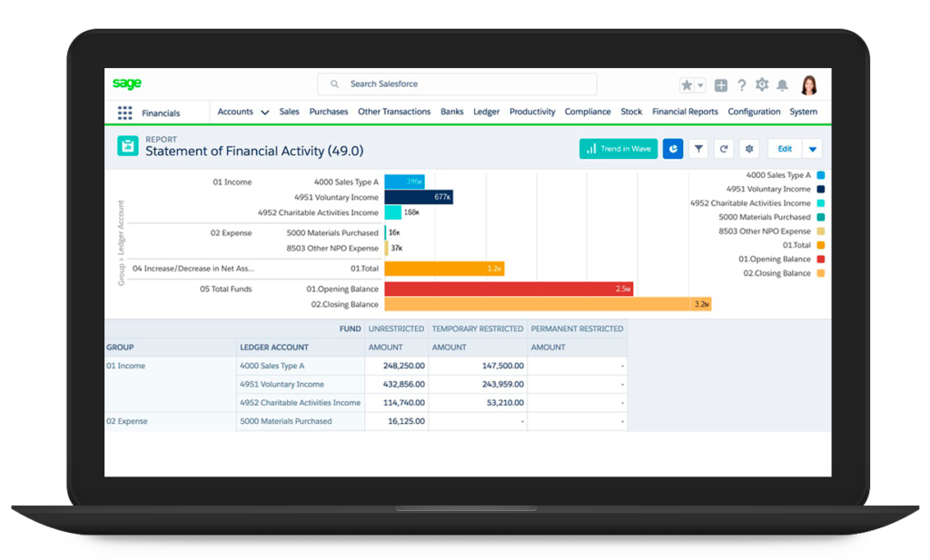
Task: Click the user profile avatar
Action: (808, 84)
